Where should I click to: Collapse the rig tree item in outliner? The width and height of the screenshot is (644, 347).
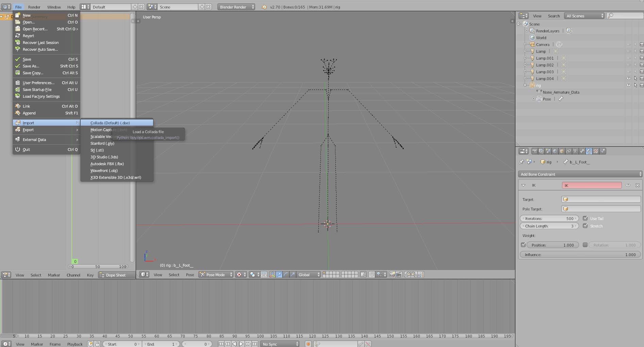coord(525,85)
